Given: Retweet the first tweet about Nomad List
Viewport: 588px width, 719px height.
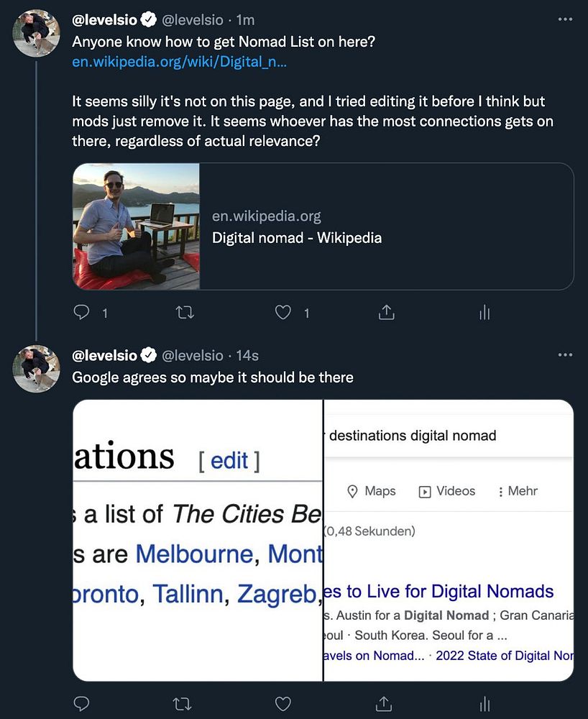Looking at the screenshot, I should (x=185, y=312).
